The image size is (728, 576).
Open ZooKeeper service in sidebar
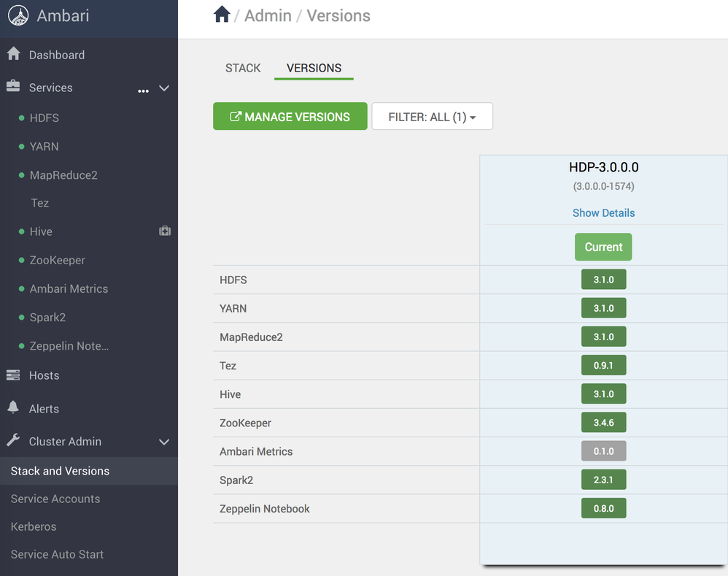(x=57, y=260)
